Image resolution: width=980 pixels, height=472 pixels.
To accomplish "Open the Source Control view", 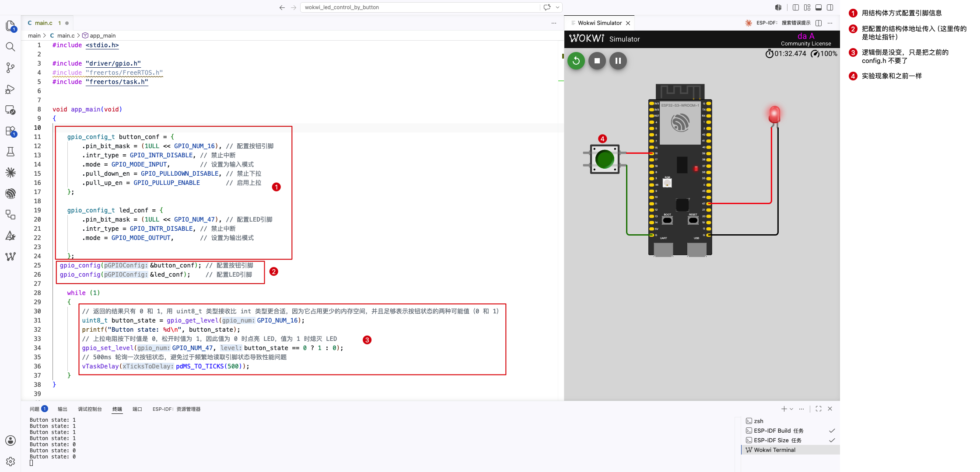I will (x=10, y=68).
